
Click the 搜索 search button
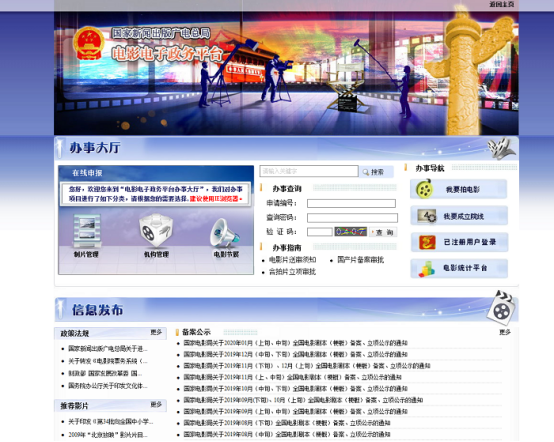pyautogui.click(x=376, y=172)
